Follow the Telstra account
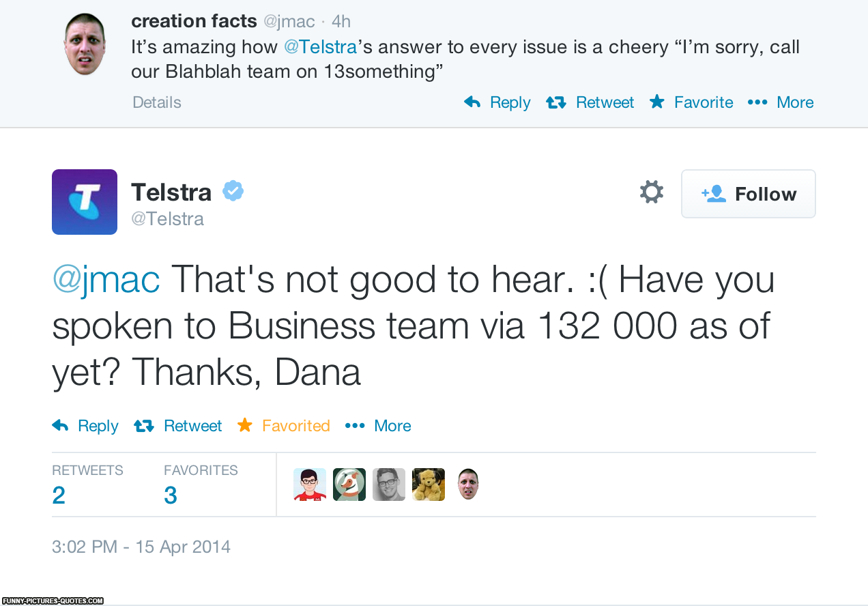Image resolution: width=868 pixels, height=606 pixels. tap(748, 194)
